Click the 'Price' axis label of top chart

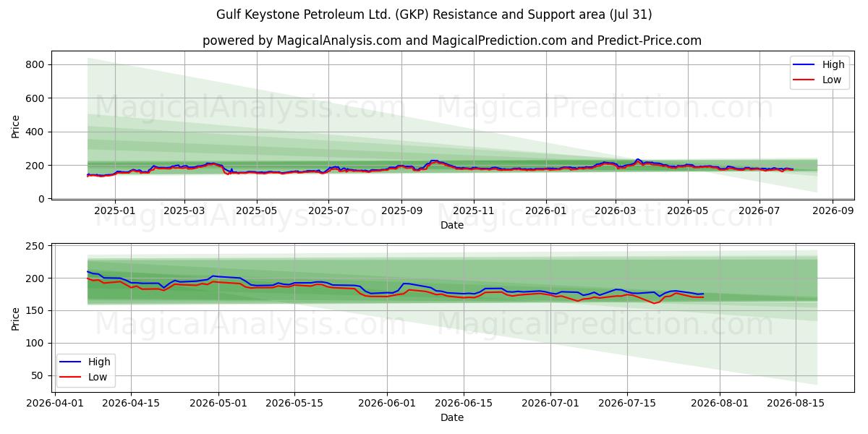point(16,127)
